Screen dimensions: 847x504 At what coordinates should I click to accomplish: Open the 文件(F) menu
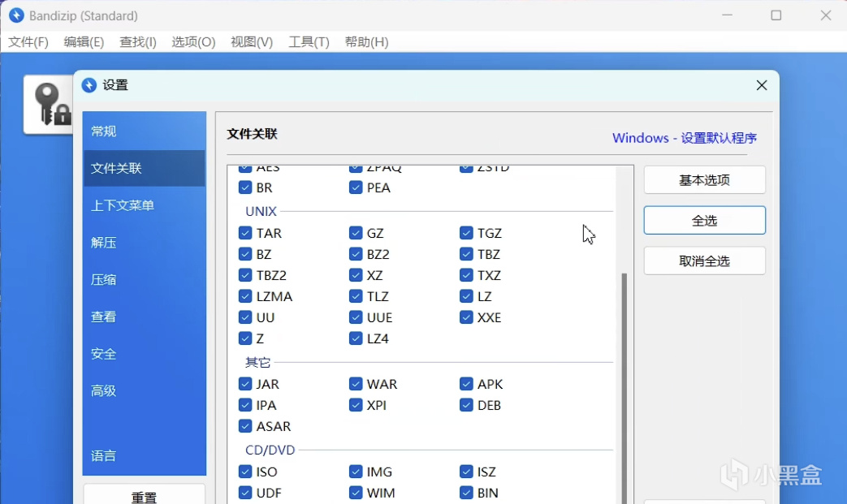click(x=28, y=42)
